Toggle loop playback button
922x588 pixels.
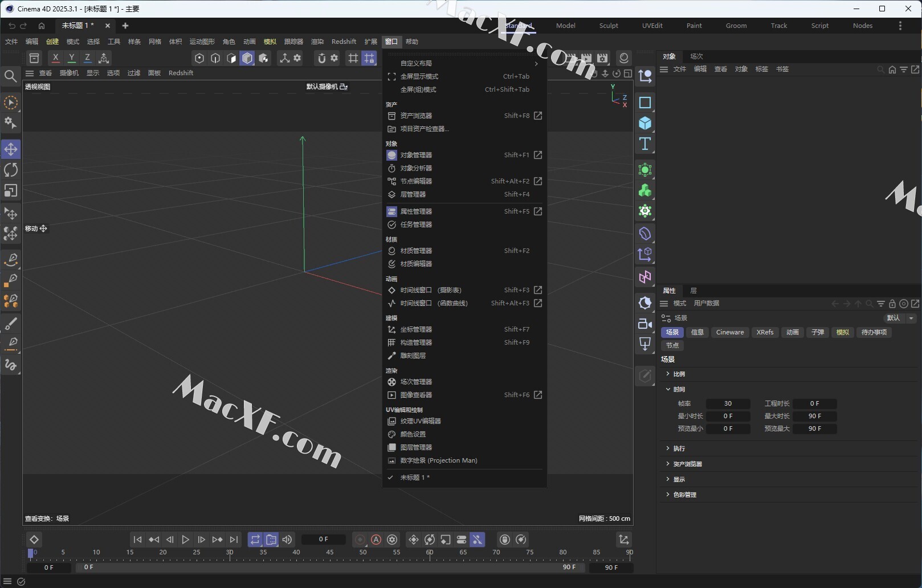(255, 540)
